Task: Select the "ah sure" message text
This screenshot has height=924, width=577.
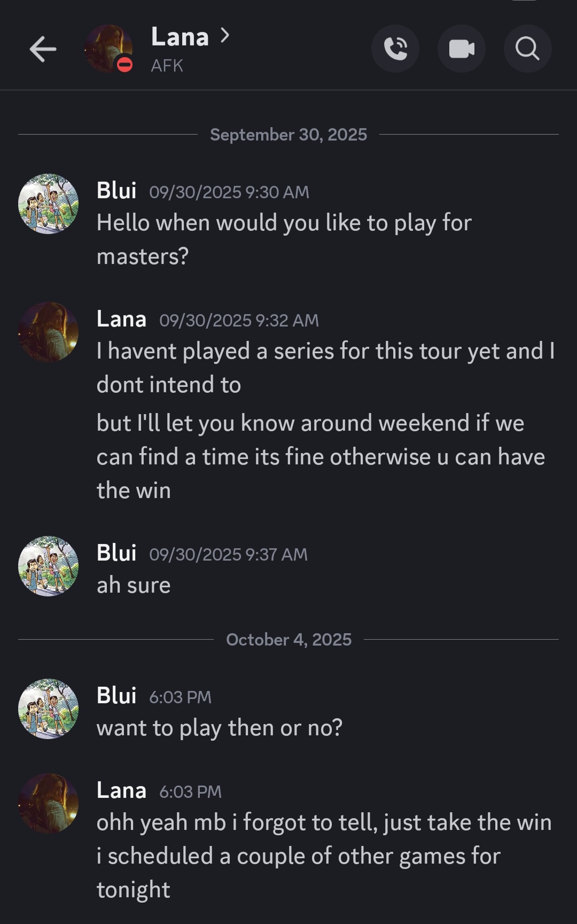Action: pos(134,585)
